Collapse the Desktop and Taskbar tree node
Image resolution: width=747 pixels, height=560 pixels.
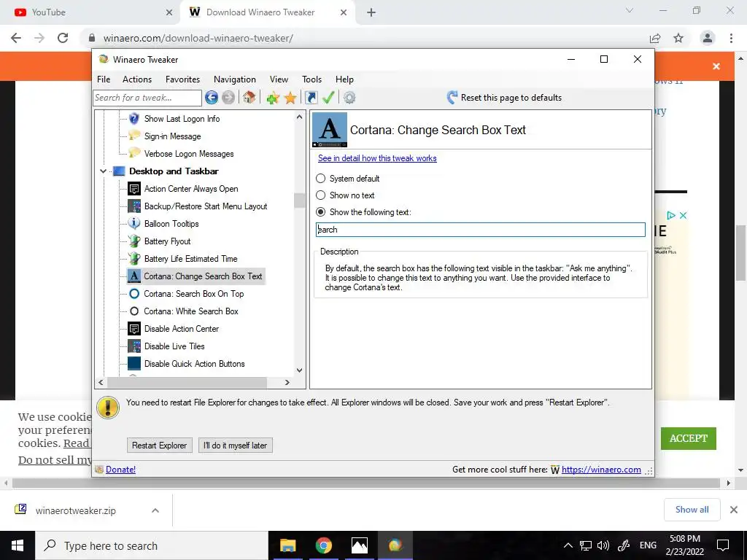click(103, 171)
